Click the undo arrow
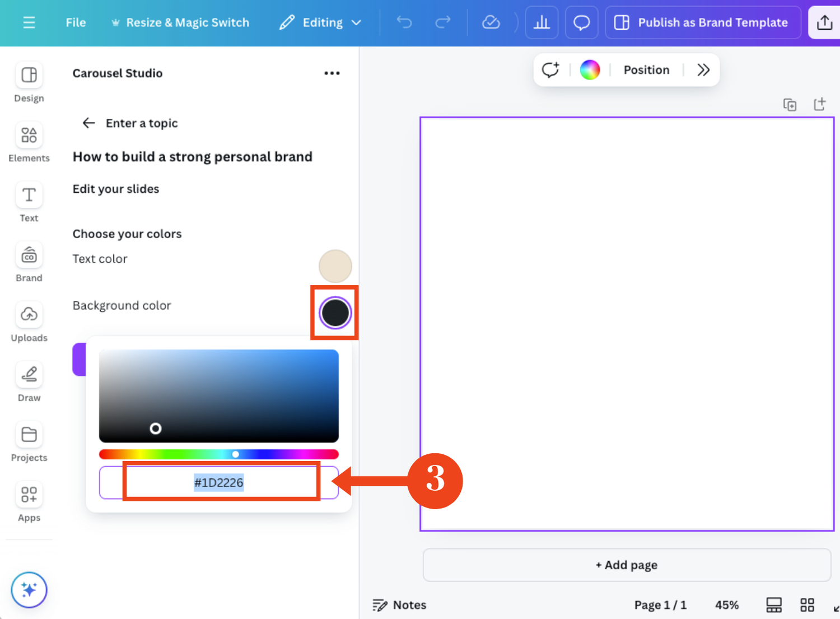Image resolution: width=840 pixels, height=619 pixels. 404,22
